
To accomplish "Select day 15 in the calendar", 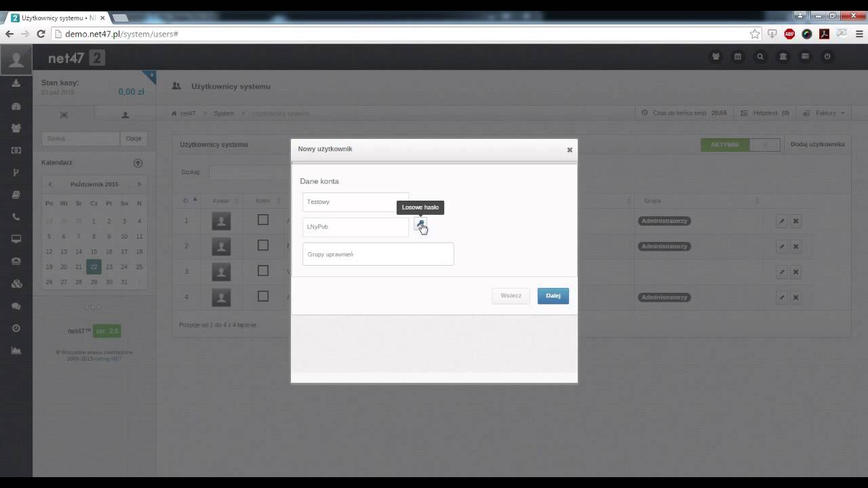I will pos(94,251).
